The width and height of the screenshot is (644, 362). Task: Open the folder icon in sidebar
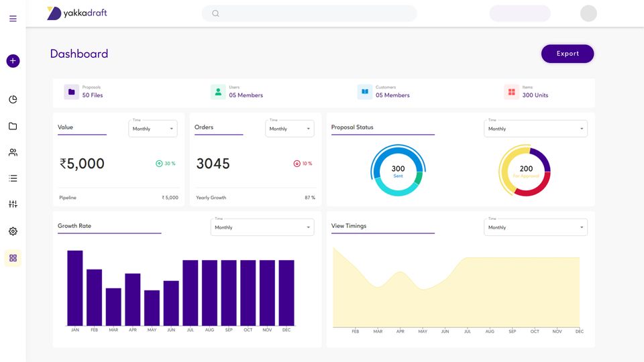click(13, 126)
